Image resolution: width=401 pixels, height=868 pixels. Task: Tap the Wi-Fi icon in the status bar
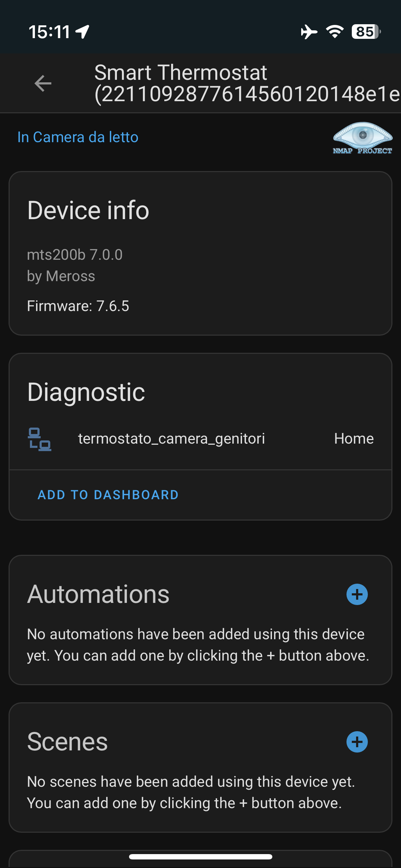(x=334, y=32)
